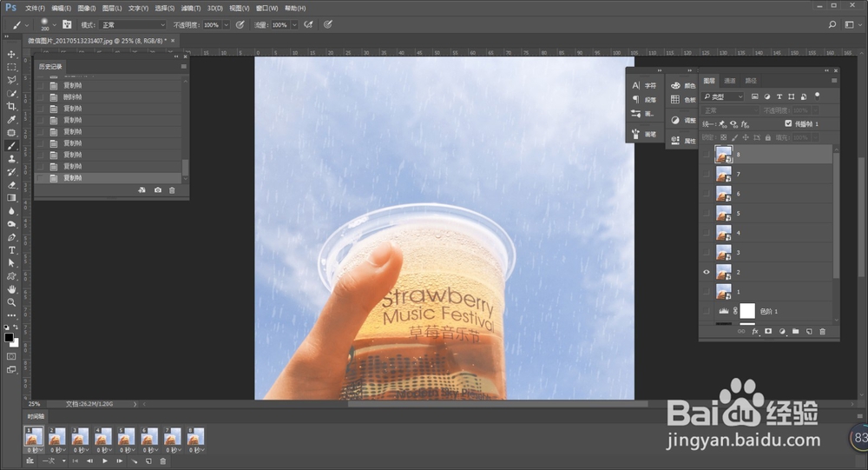
Task: Create new group folder in Layers panel
Action: [795, 332]
